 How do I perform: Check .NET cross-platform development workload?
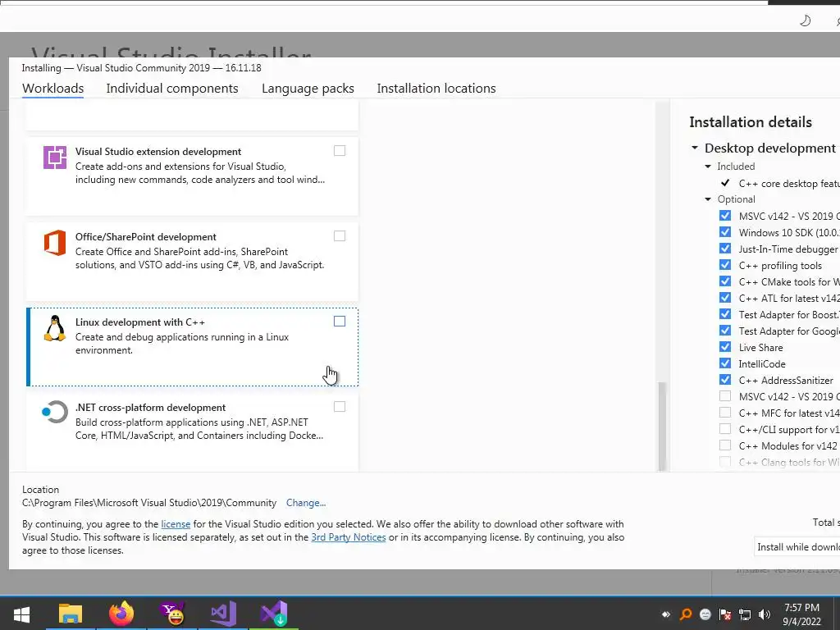[x=340, y=407]
